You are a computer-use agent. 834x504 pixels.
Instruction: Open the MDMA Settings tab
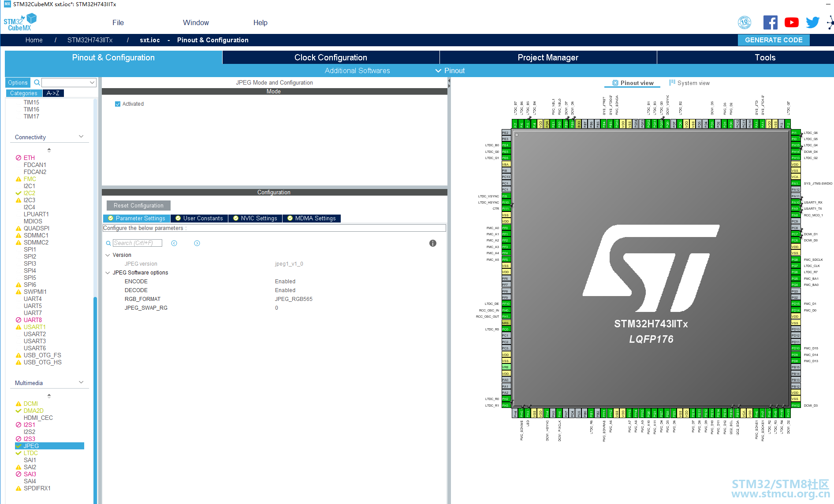point(312,219)
